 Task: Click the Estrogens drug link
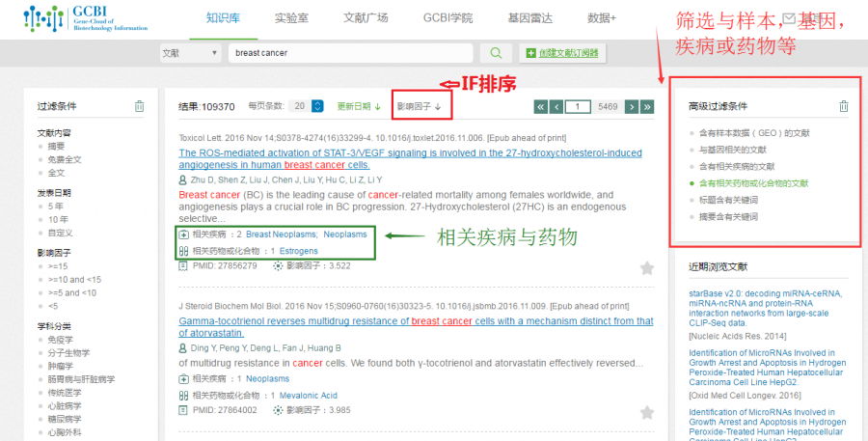tap(298, 251)
